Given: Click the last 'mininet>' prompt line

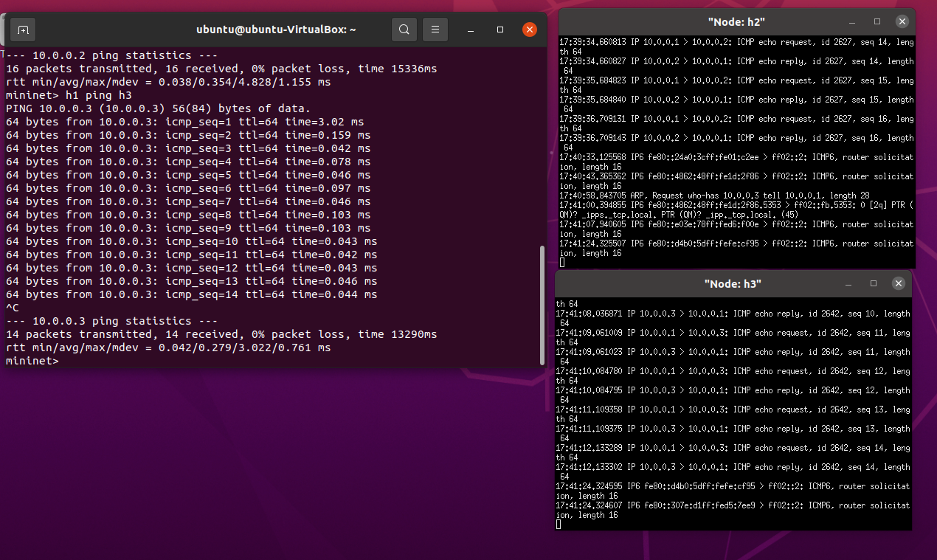Looking at the screenshot, I should tap(32, 361).
